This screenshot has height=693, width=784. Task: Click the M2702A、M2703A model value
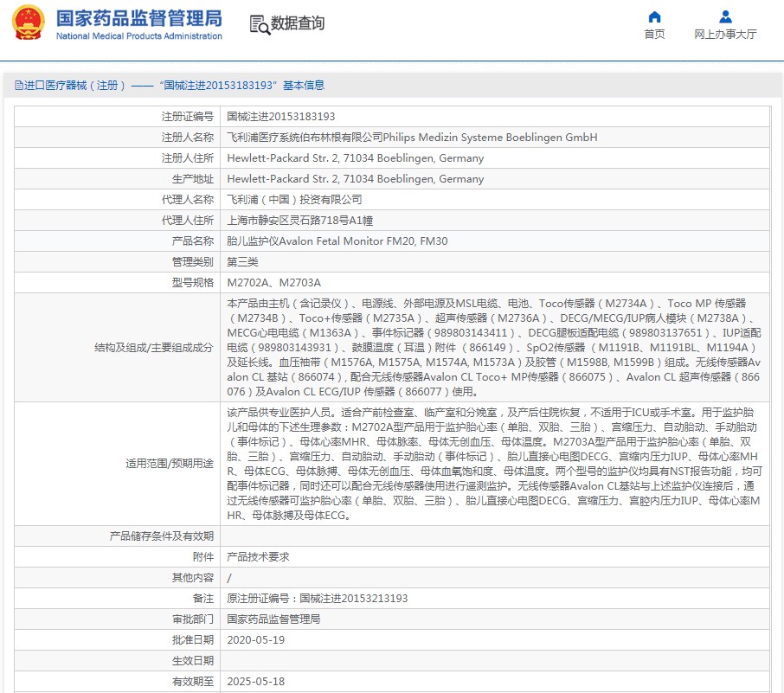pyautogui.click(x=273, y=283)
